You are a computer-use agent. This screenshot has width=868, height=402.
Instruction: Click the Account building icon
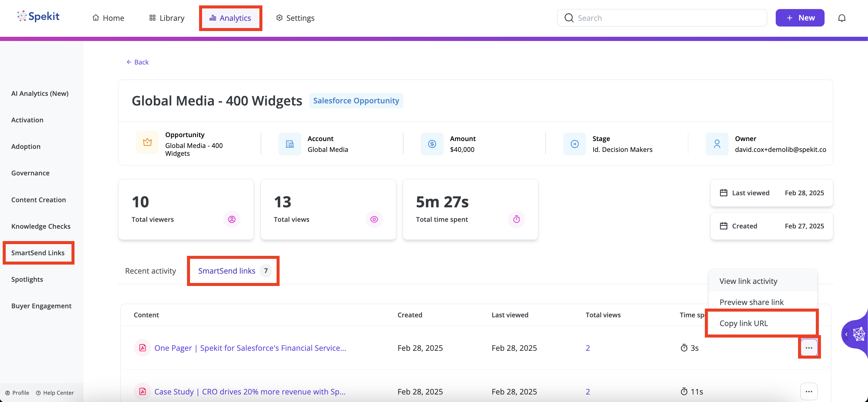[290, 144]
